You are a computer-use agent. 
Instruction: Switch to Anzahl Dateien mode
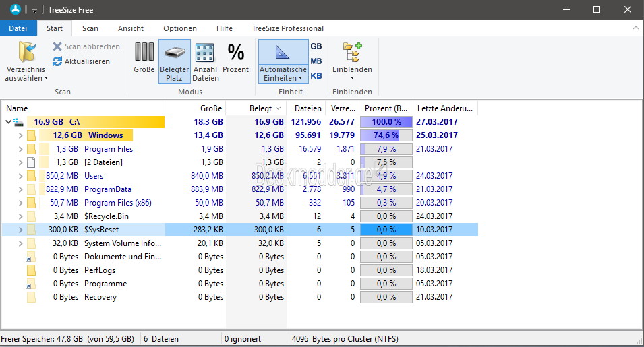206,61
